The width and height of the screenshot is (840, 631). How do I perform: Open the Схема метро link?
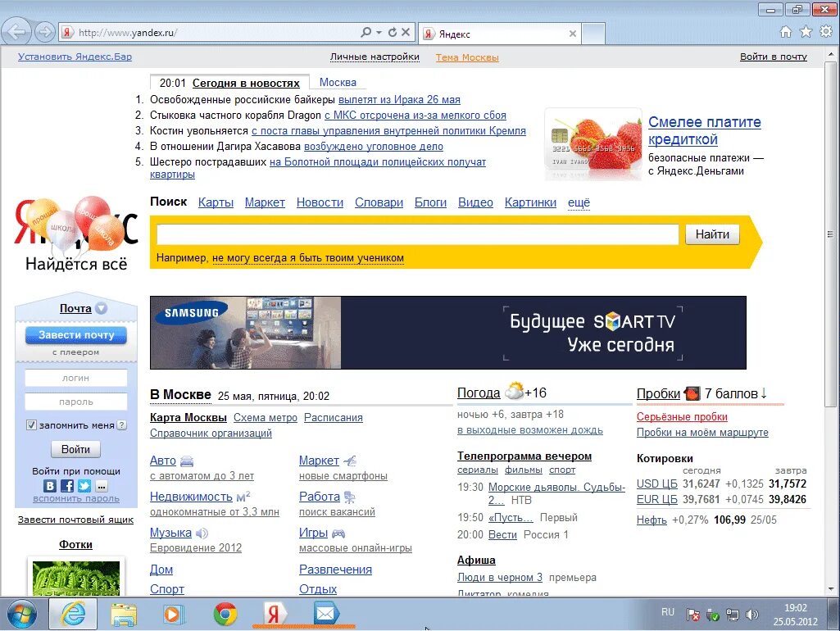click(x=266, y=418)
